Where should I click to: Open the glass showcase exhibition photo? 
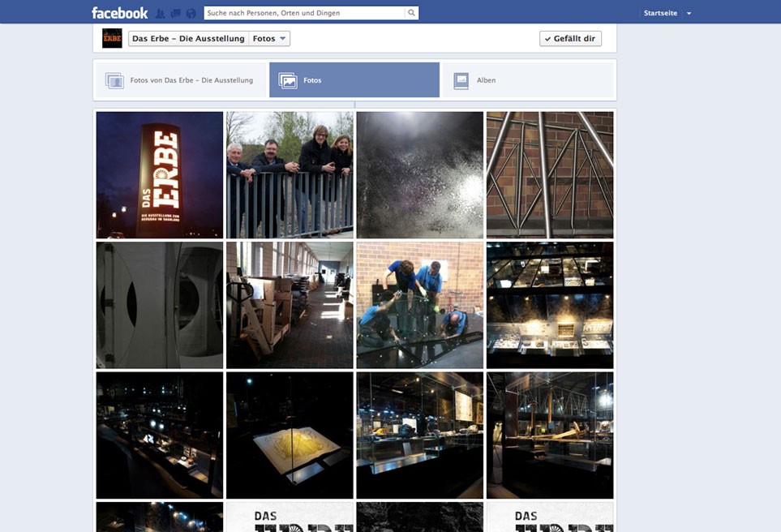coord(420,435)
